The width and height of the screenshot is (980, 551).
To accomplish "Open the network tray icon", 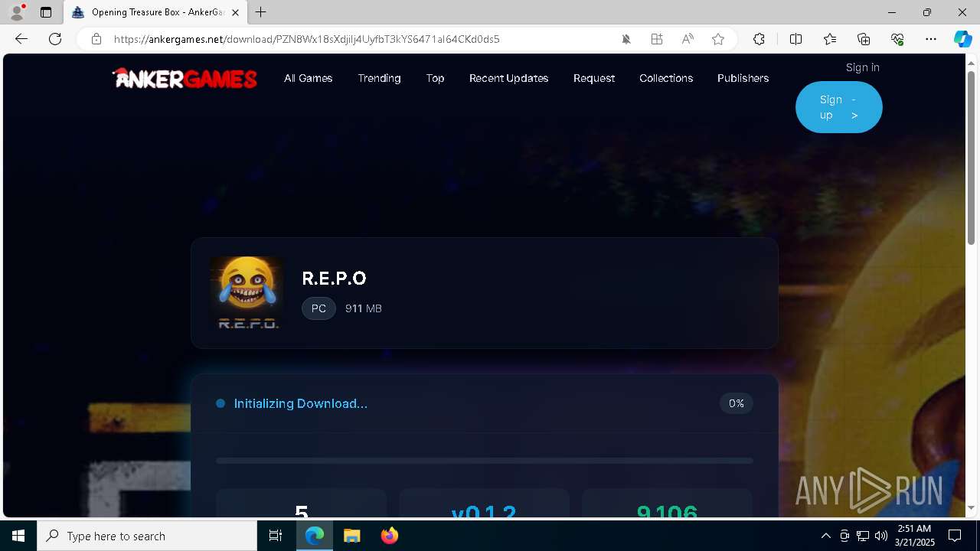I will coord(863,536).
